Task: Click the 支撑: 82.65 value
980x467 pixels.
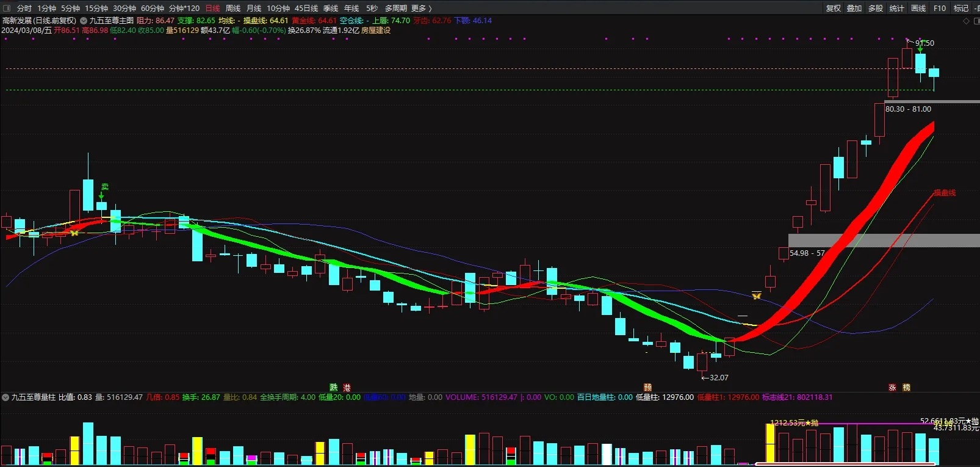Action: [x=196, y=21]
